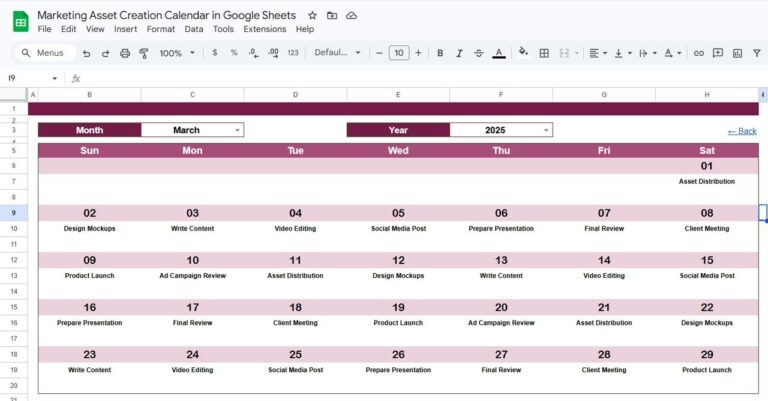Click the Merge cells icon
This screenshot has height=401, width=768.
(564, 53)
